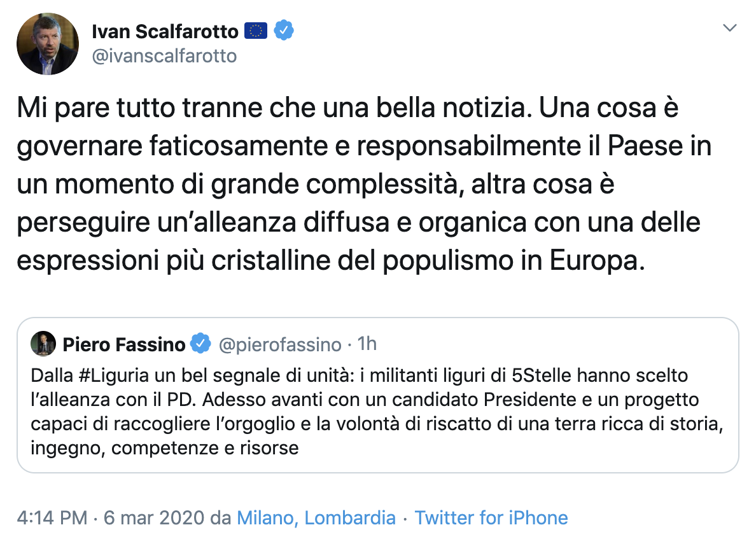Click Piero Fassino's verified badge

(x=201, y=345)
